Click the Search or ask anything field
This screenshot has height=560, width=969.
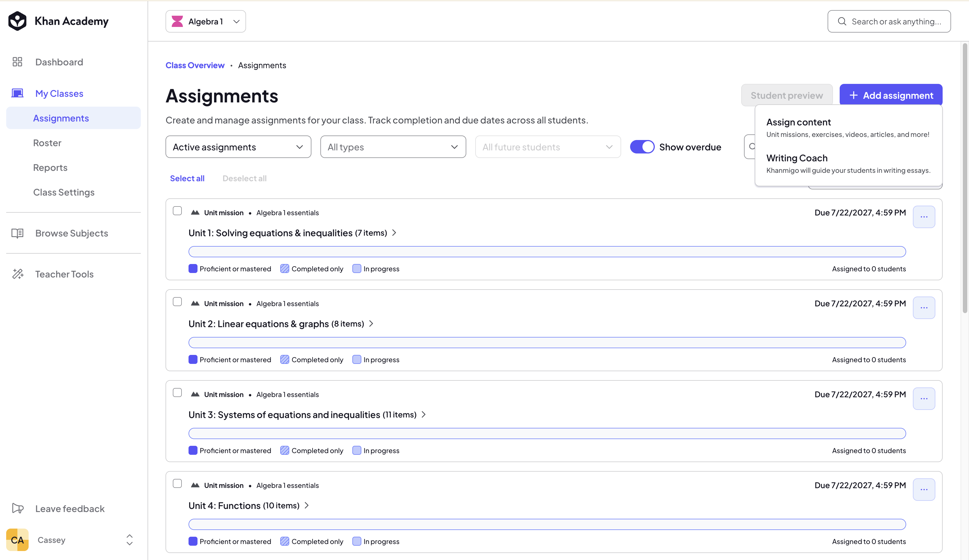tap(889, 21)
